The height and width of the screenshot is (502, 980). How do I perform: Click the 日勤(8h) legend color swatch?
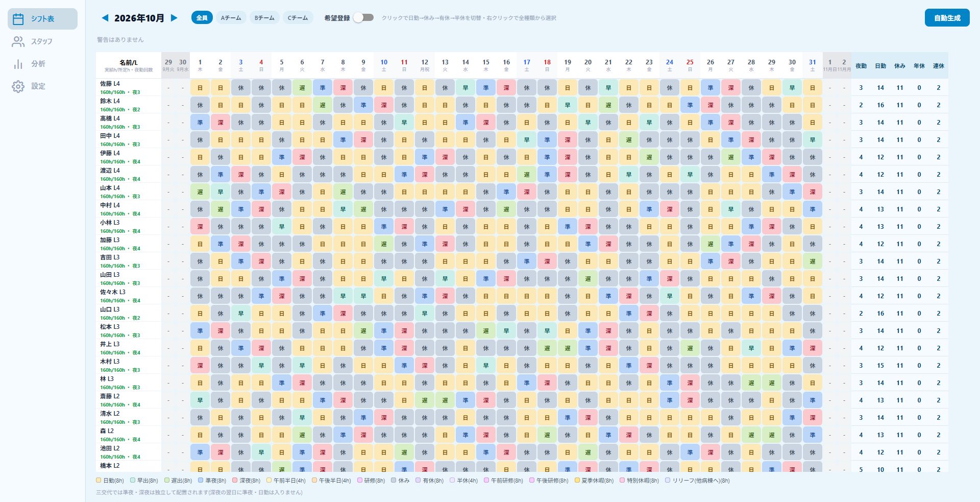99,480
